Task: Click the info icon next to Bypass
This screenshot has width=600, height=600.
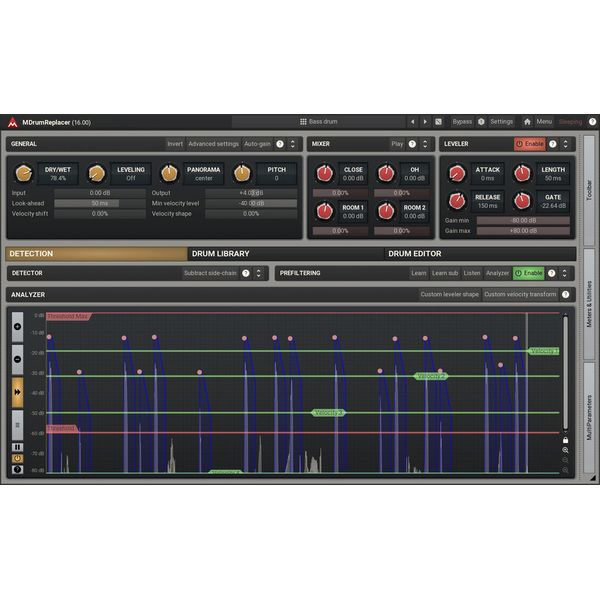Action: pos(481,122)
